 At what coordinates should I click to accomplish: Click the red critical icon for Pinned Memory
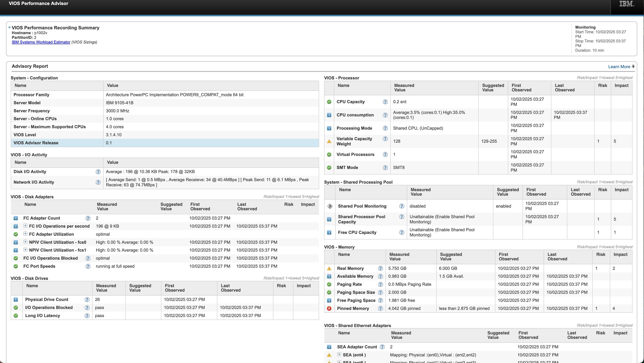coord(329,308)
